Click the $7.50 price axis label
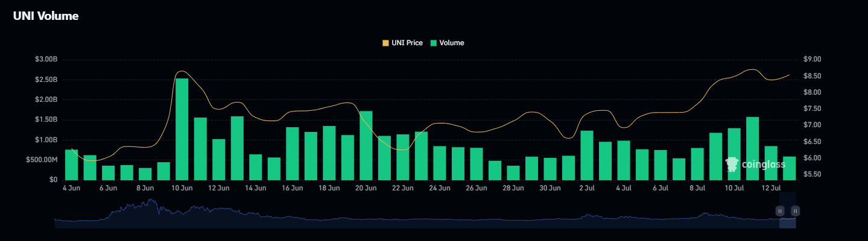 813,108
